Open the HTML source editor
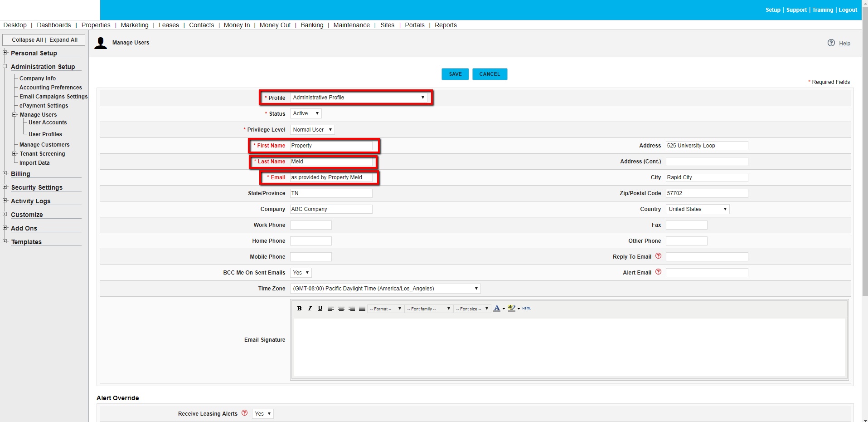Screen dimensions: 868x422 [526, 309]
